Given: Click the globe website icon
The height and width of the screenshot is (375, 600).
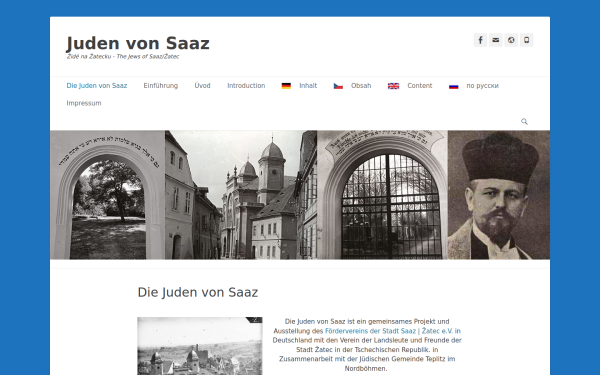Looking at the screenshot, I should coord(511,40).
